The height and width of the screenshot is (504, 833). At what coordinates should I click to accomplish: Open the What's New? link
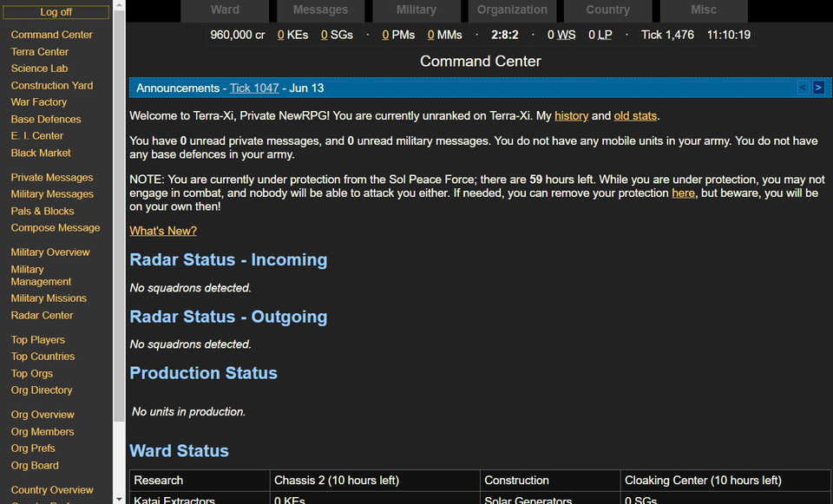(163, 231)
